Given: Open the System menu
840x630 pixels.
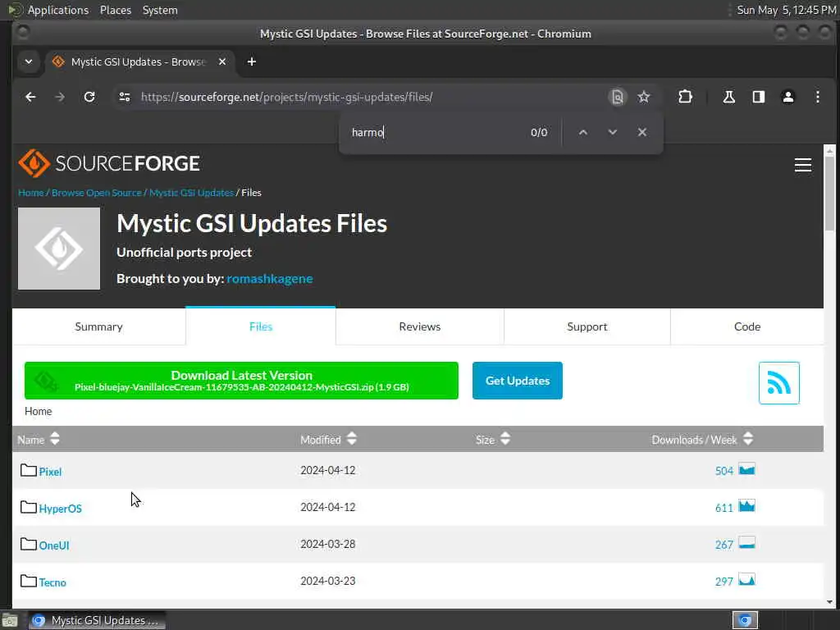Looking at the screenshot, I should tap(160, 10).
